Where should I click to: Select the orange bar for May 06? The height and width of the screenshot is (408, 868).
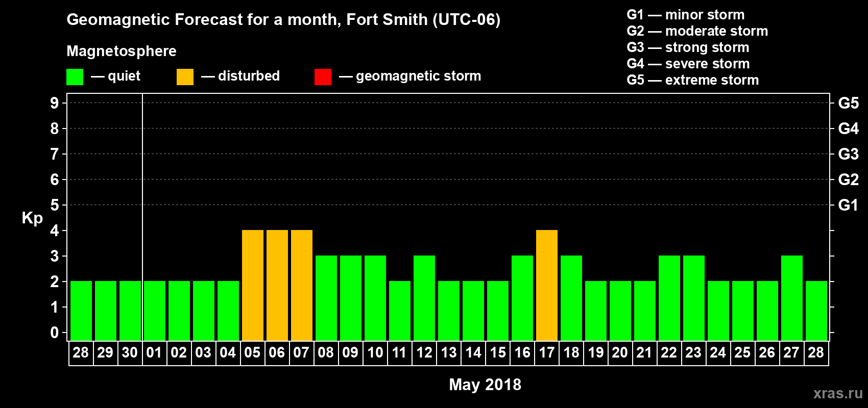(277, 286)
